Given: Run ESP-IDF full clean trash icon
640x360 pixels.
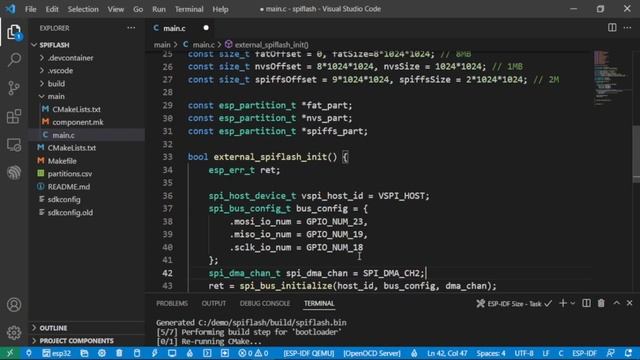Looking at the screenshot, I should pos(119,353).
